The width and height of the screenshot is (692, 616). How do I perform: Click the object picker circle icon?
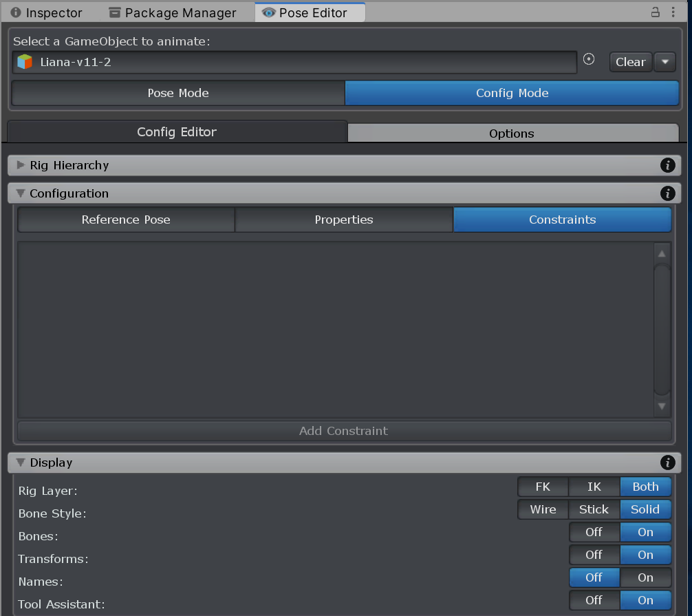pos(589,59)
